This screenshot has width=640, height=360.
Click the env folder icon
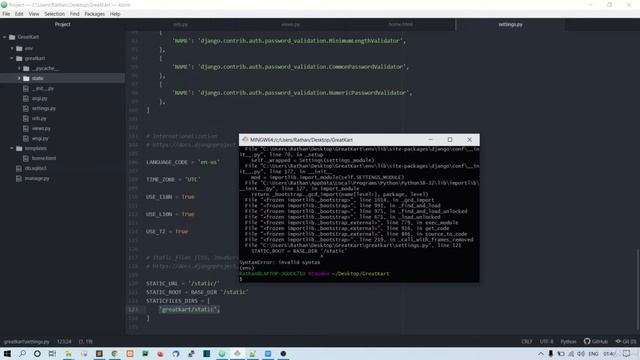click(19, 48)
